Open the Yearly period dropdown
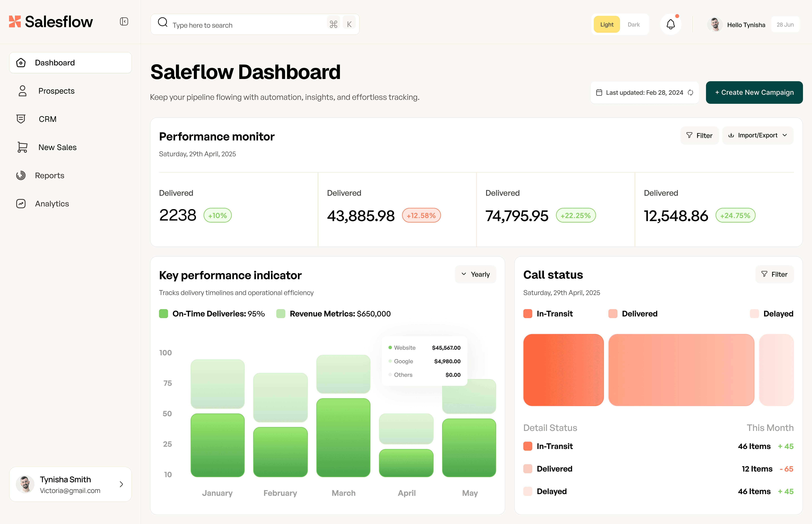The width and height of the screenshot is (812, 524). tap(475, 274)
